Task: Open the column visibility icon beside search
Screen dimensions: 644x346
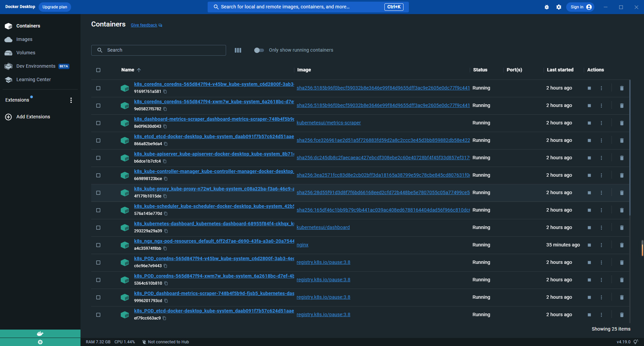Action: 238,50
